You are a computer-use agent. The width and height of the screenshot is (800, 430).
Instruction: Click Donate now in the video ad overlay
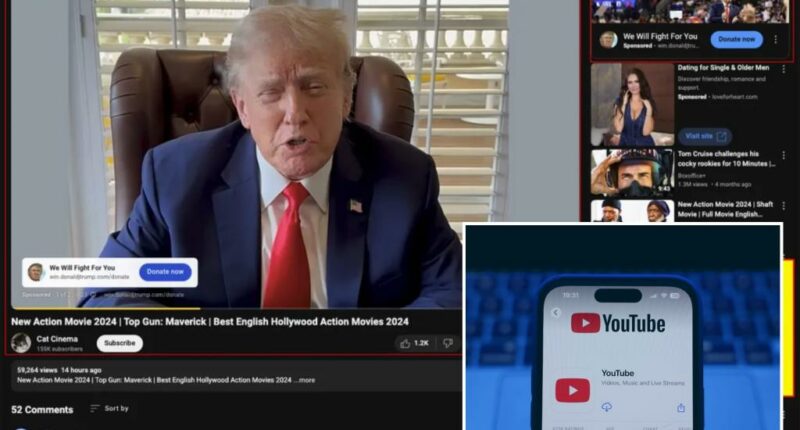click(x=165, y=272)
